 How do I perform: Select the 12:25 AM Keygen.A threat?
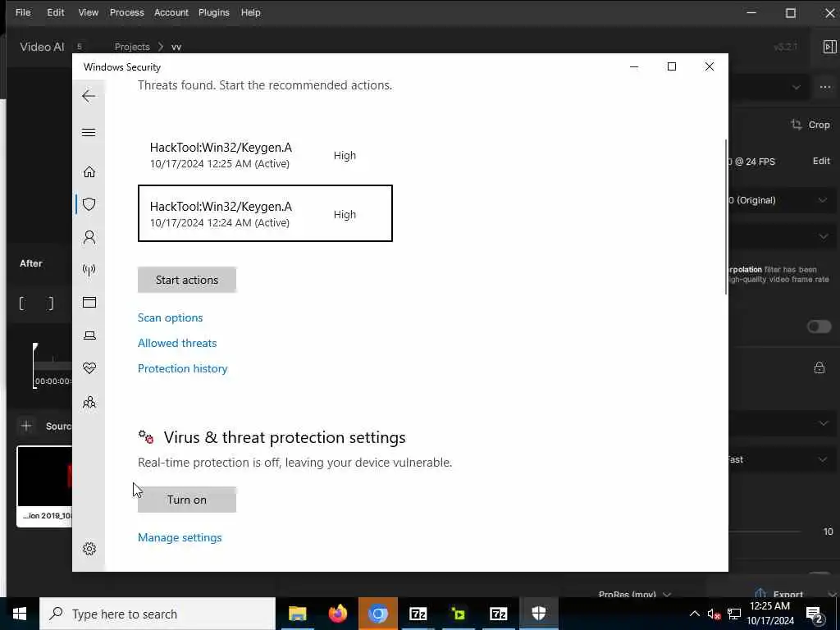[x=265, y=155]
